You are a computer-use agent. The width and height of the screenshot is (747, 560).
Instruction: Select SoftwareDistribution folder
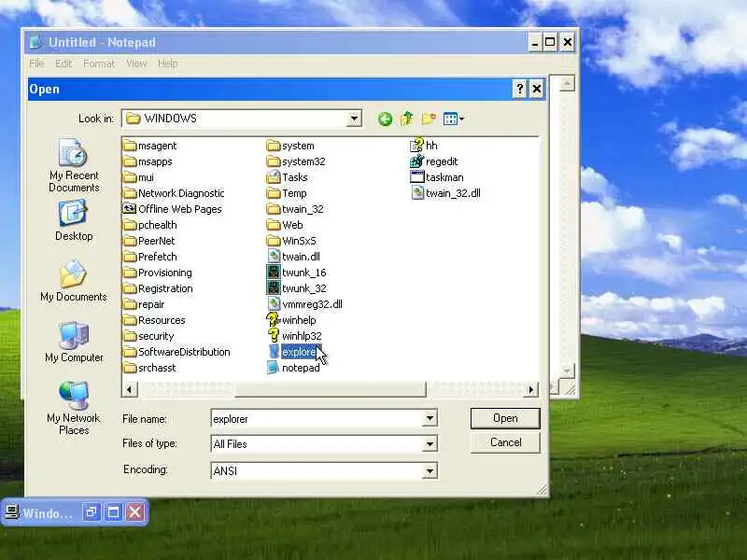tap(176, 352)
